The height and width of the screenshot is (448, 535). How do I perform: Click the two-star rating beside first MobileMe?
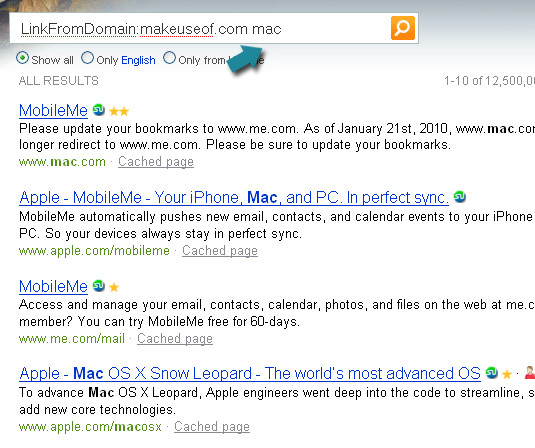[119, 111]
